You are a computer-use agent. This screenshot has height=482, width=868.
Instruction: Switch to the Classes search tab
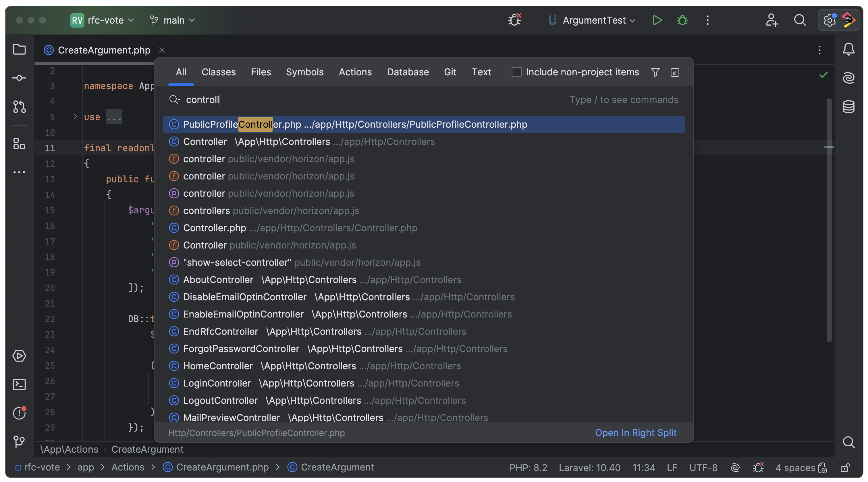coord(218,72)
